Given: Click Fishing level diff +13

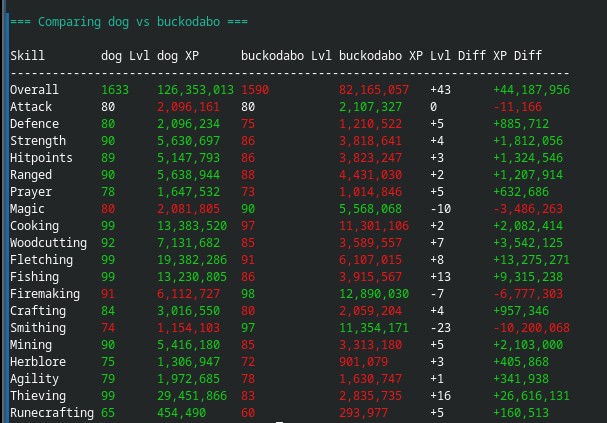Looking at the screenshot, I should click(441, 277).
